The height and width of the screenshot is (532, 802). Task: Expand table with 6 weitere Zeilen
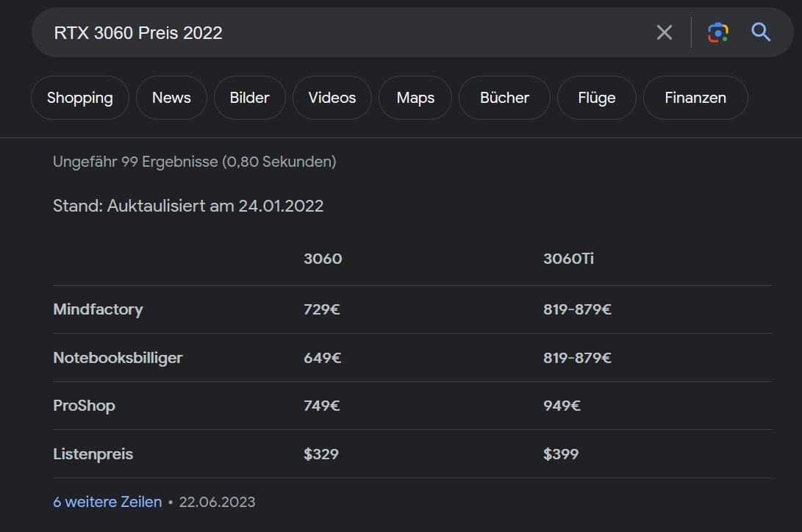[107, 502]
